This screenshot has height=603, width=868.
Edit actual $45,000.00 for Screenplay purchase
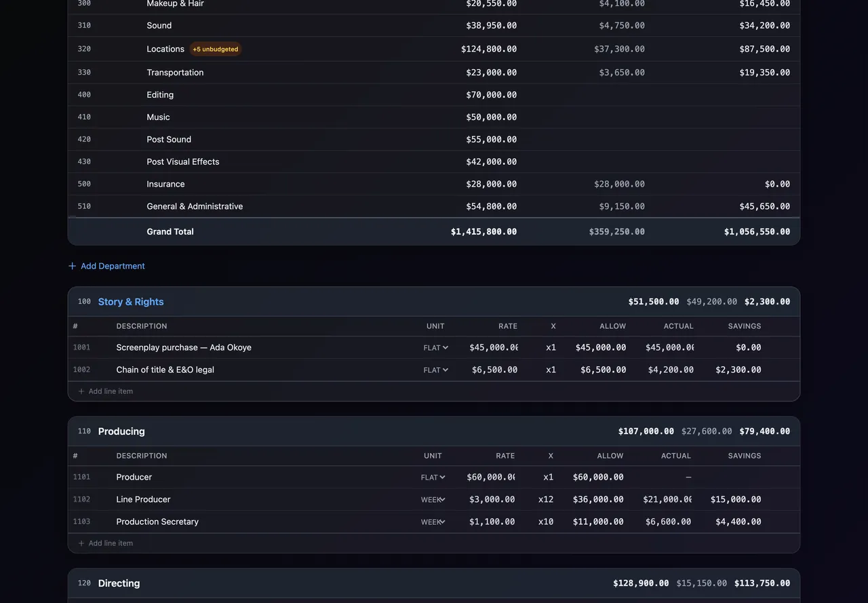click(x=669, y=347)
